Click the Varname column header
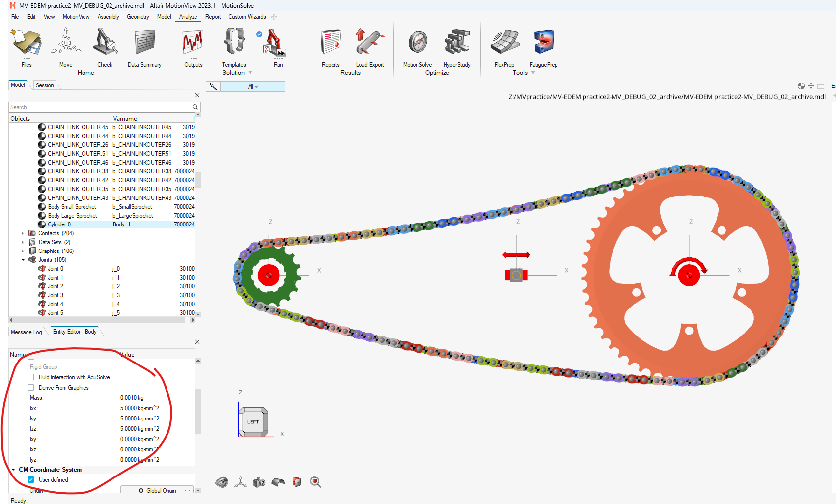836x504 pixels. point(142,118)
